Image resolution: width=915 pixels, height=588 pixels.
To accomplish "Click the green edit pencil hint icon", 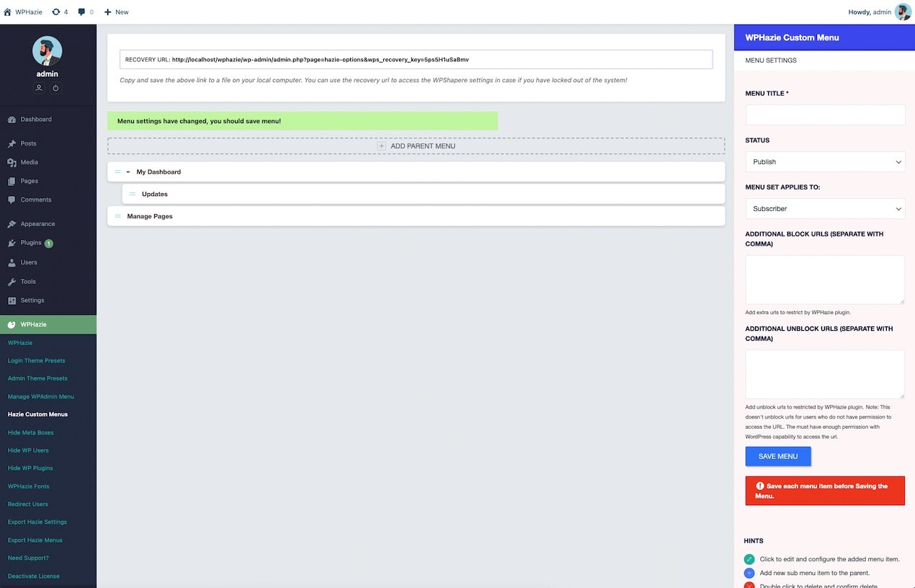I will click(x=749, y=559).
